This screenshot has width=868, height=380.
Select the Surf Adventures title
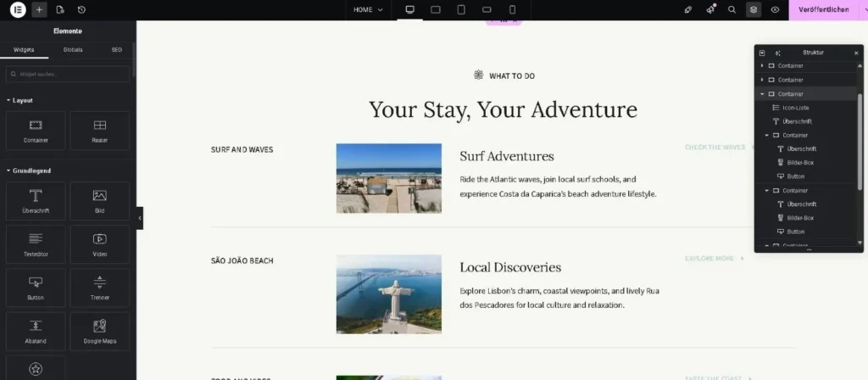coord(507,156)
